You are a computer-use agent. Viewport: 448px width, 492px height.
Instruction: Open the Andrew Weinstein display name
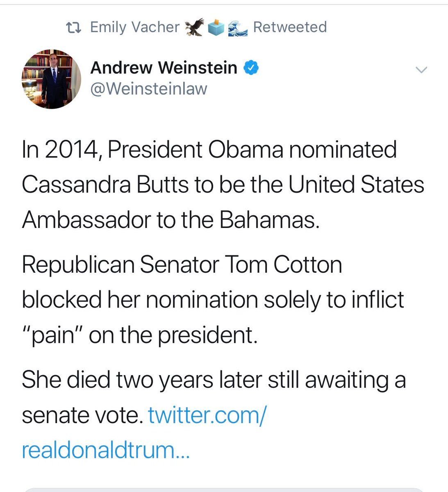click(x=164, y=68)
